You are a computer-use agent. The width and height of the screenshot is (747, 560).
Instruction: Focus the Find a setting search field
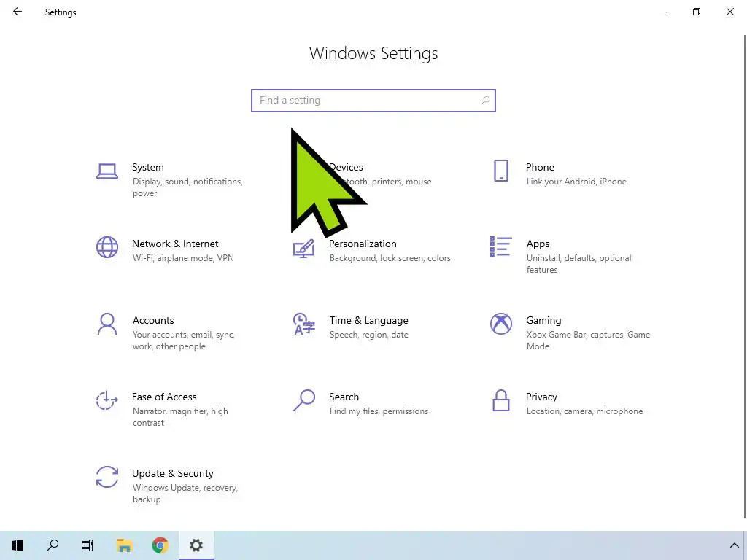click(x=373, y=101)
